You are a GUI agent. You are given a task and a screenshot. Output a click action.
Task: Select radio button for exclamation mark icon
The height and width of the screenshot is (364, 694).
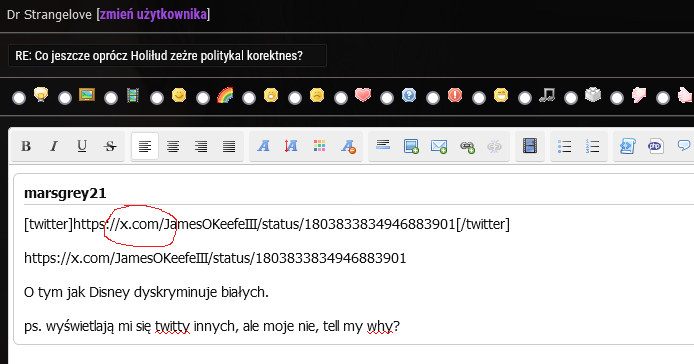coord(433,98)
